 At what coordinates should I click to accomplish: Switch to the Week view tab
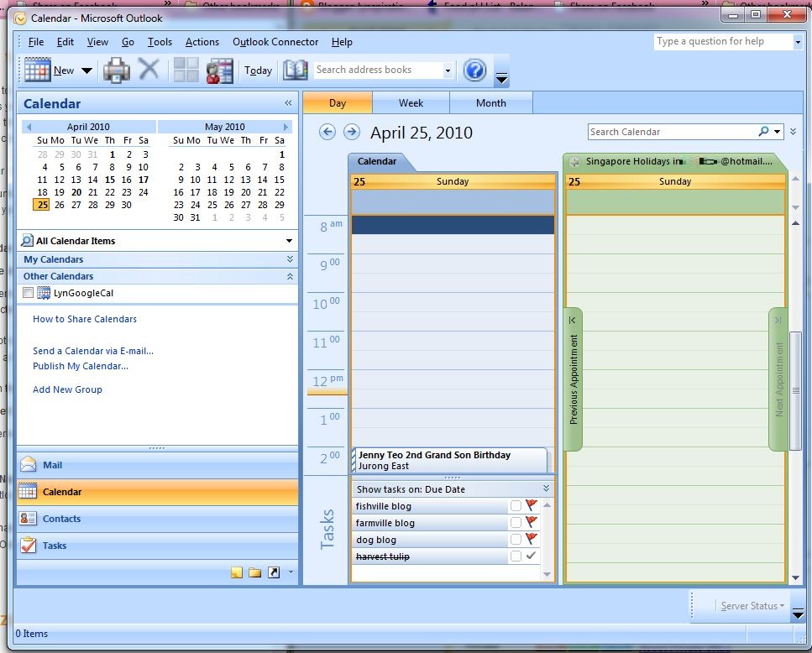pos(411,103)
